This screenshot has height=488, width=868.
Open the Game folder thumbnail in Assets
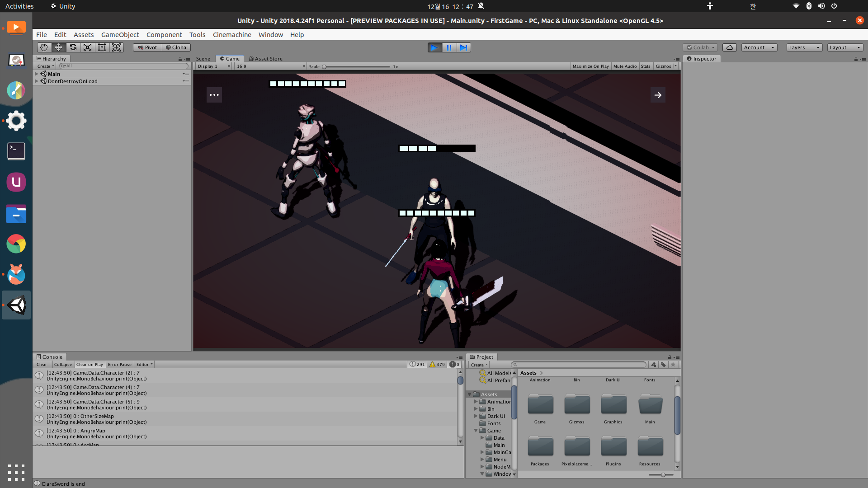point(540,408)
